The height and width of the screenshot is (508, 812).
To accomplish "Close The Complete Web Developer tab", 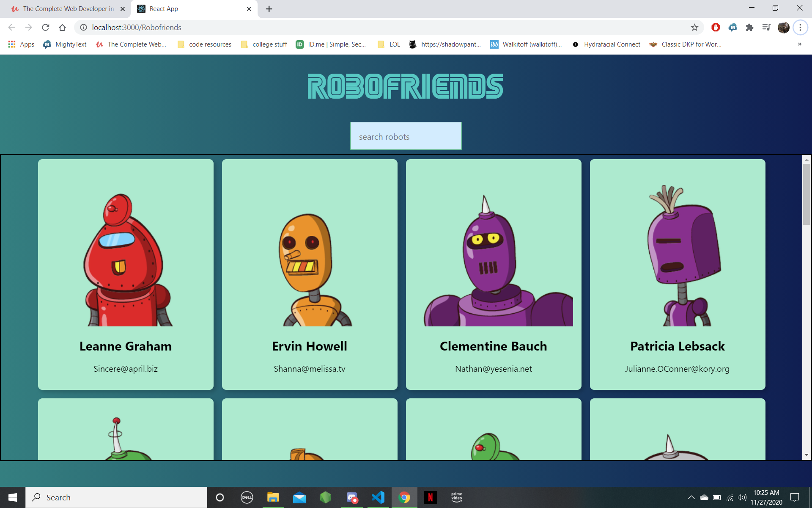I will (123, 9).
